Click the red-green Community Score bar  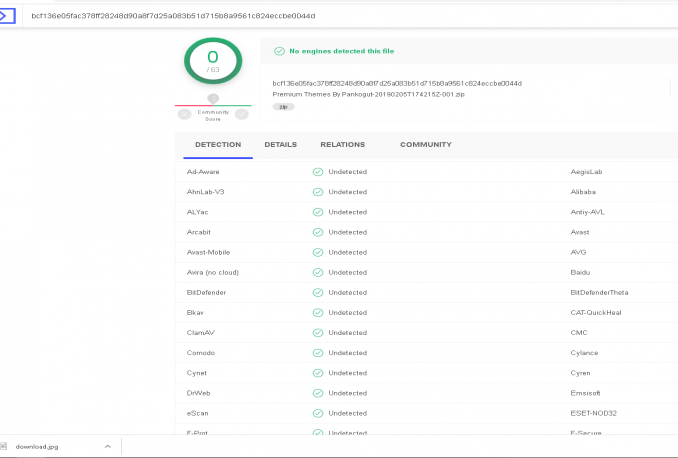pos(212,105)
